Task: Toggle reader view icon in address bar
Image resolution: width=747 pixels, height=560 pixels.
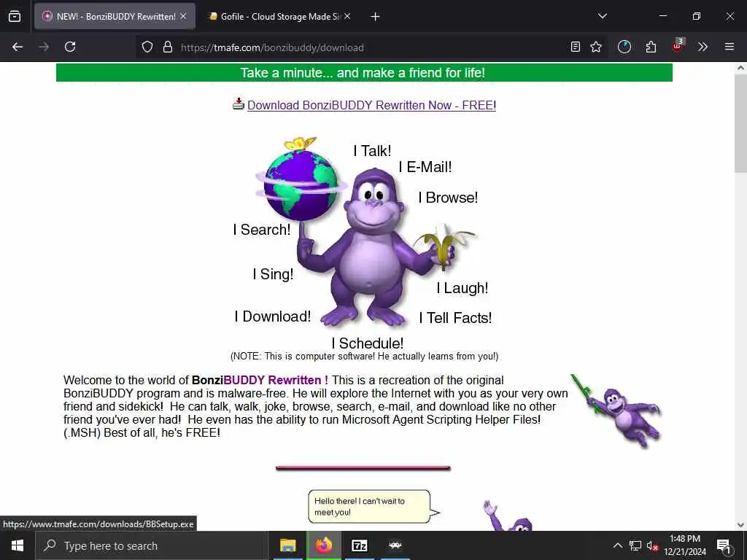Action: (576, 47)
